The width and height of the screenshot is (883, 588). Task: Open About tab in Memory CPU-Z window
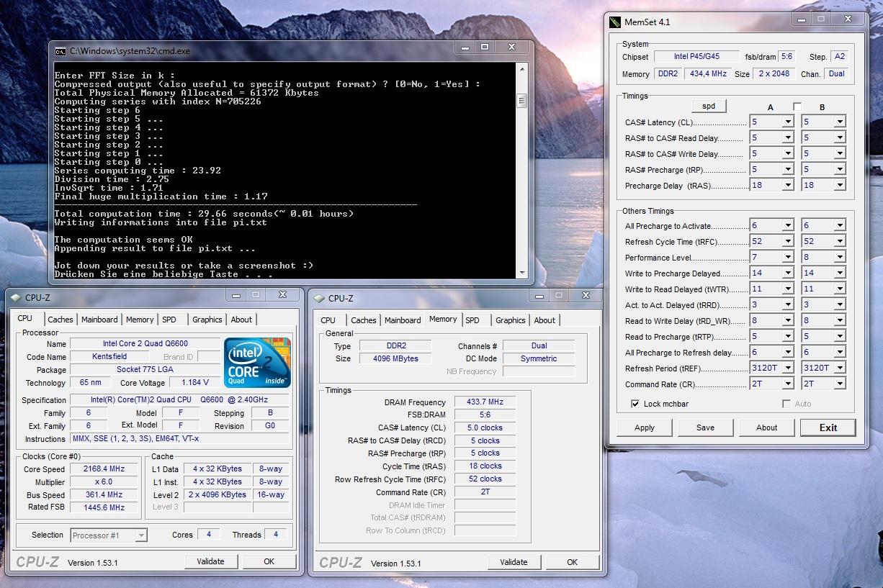click(544, 320)
